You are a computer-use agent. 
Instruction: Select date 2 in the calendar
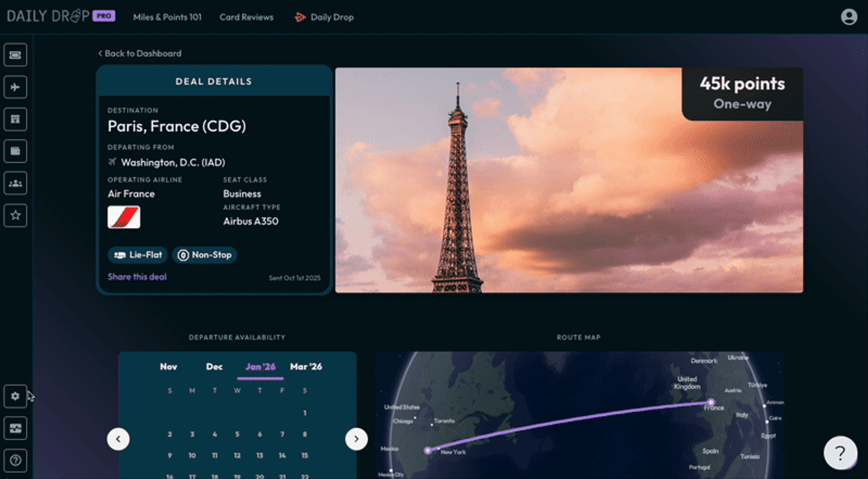pos(170,434)
